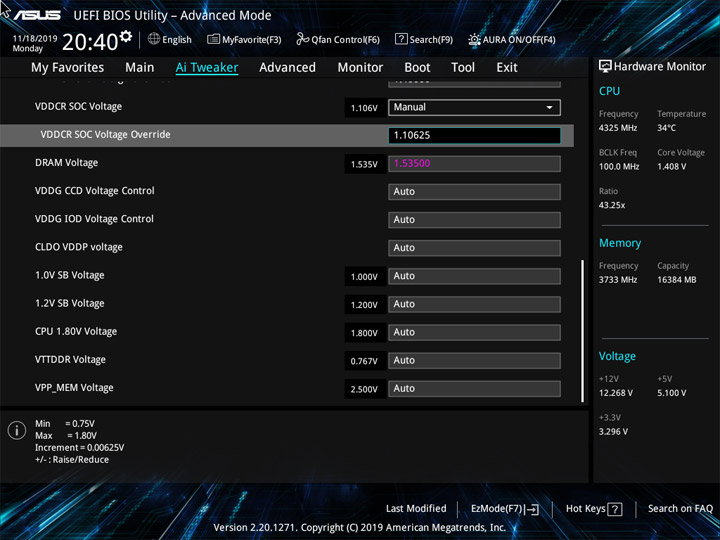Click the 34°C temperature value
Viewport: 720px width, 540px height.
[666, 128]
